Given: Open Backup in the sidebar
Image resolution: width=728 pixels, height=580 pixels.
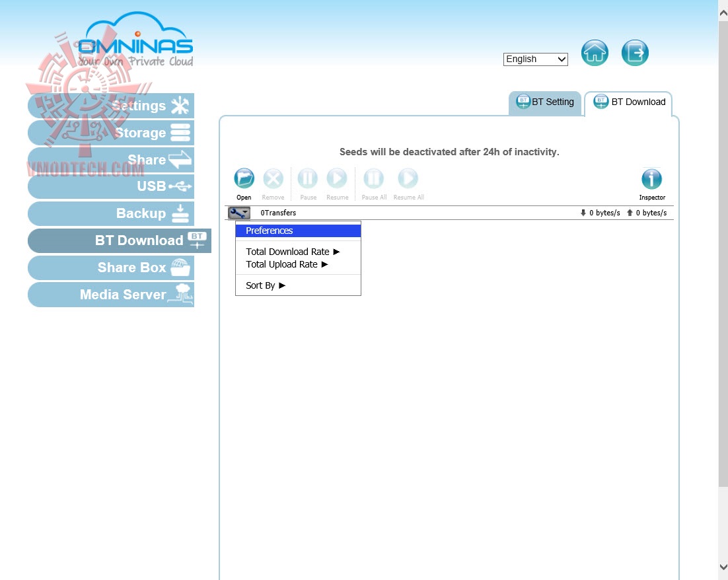Looking at the screenshot, I should click(x=111, y=213).
